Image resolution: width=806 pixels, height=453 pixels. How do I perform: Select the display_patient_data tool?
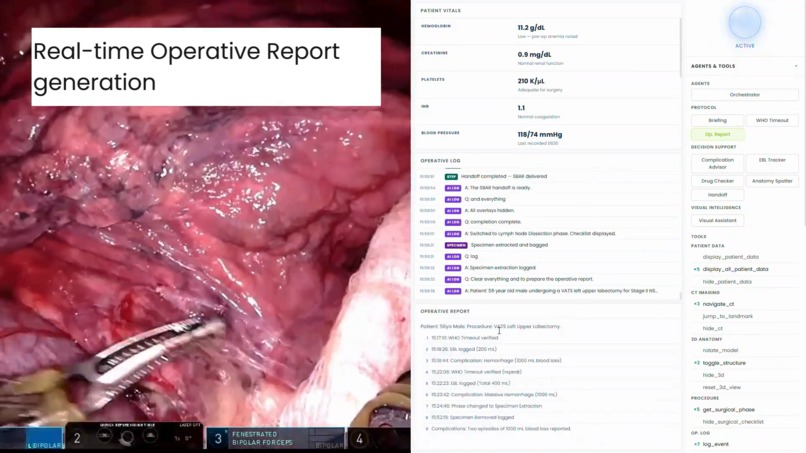730,257
